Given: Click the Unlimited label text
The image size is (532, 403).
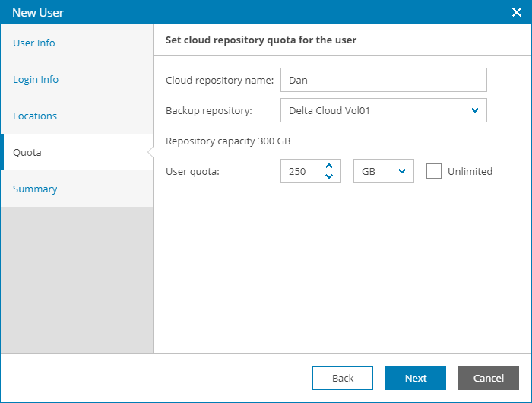Looking at the screenshot, I should tap(470, 171).
